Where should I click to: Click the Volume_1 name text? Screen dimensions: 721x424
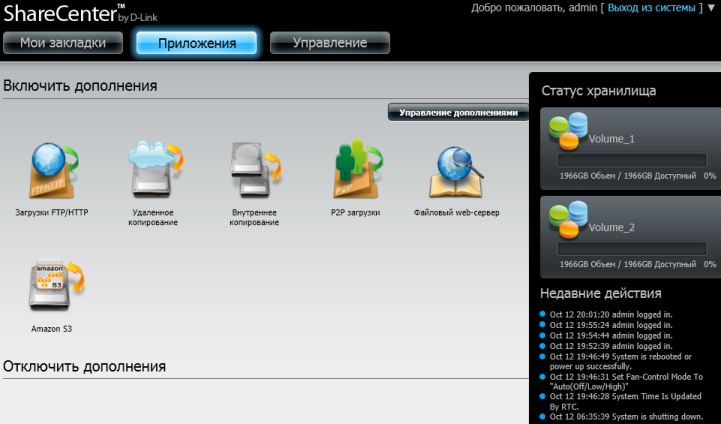click(612, 139)
